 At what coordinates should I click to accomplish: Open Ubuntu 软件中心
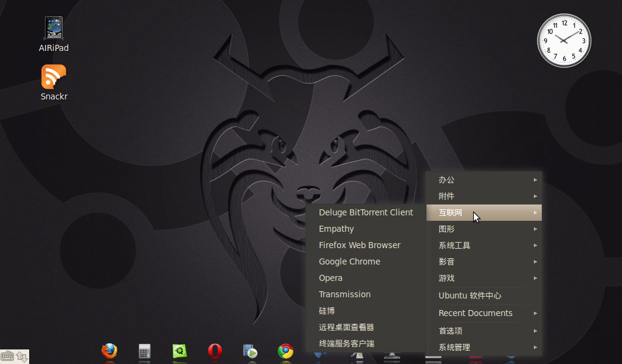[x=484, y=296]
